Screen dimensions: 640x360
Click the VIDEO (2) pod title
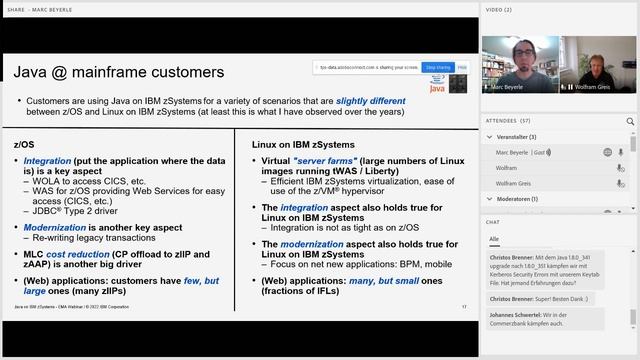pyautogui.click(x=498, y=10)
